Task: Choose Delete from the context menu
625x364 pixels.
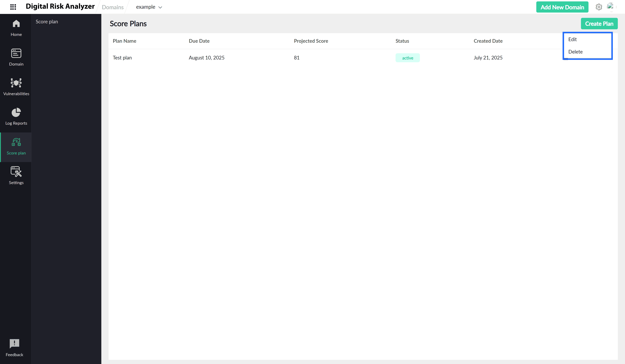Action: point(575,52)
